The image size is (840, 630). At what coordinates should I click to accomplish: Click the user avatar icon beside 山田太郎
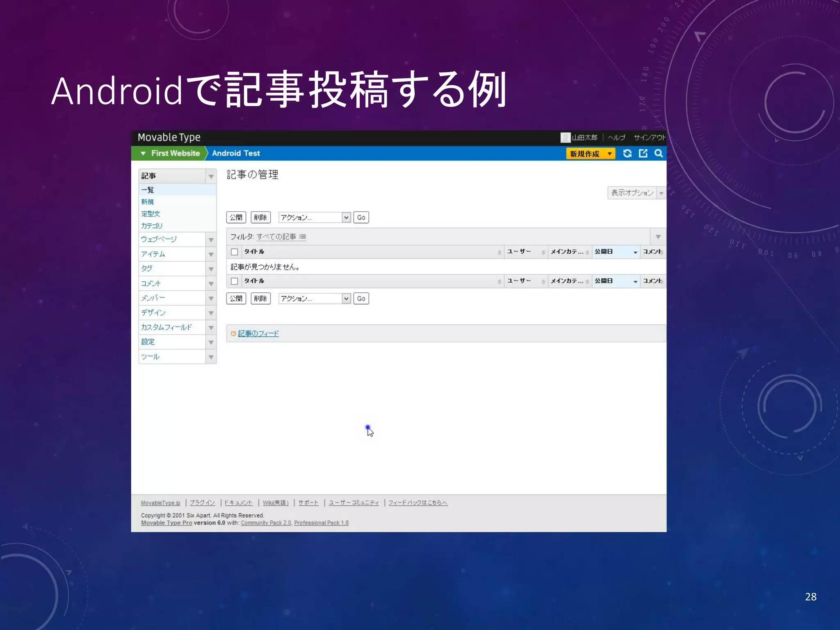[x=566, y=137]
